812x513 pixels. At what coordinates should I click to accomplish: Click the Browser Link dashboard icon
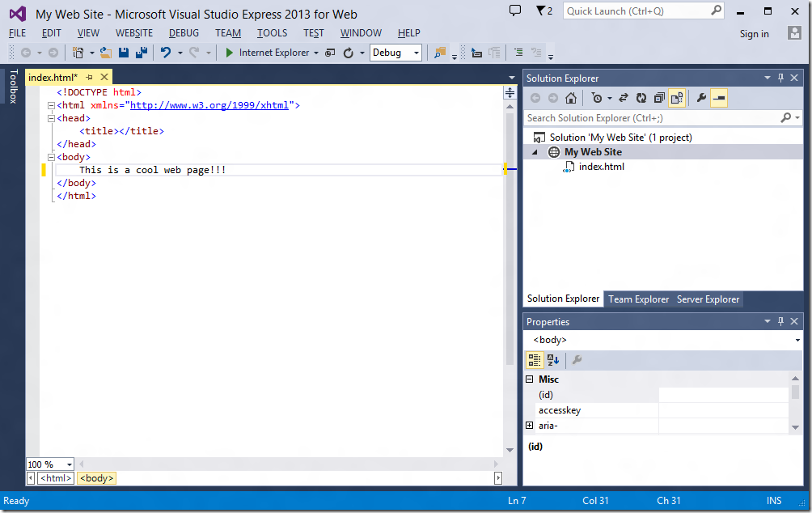pos(330,53)
